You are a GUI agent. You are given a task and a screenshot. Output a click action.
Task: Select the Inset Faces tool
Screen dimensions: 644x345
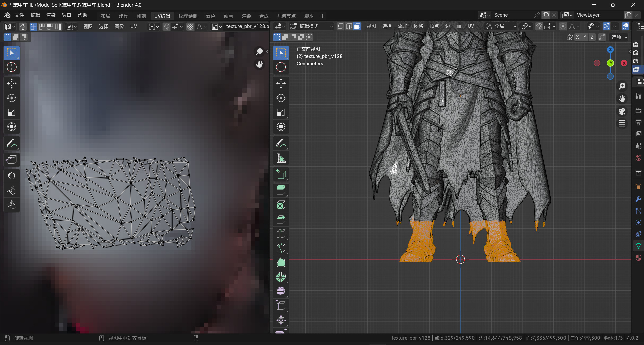coord(281,205)
